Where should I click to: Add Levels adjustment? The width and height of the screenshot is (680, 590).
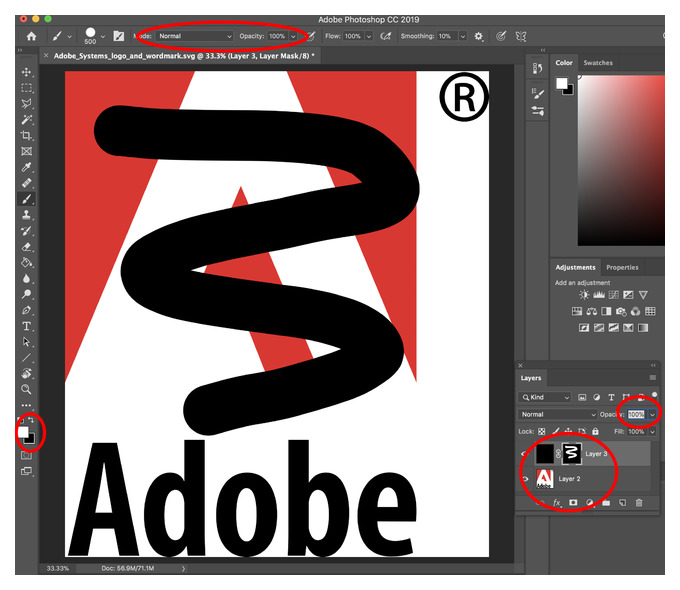click(x=599, y=295)
